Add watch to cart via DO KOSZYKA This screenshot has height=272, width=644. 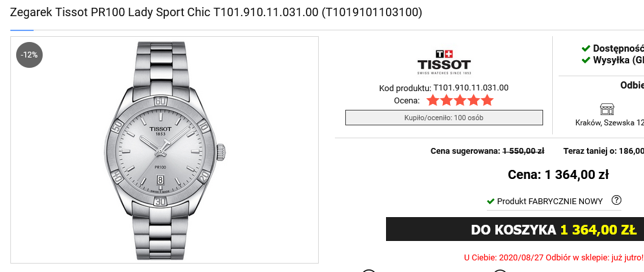[515, 229]
